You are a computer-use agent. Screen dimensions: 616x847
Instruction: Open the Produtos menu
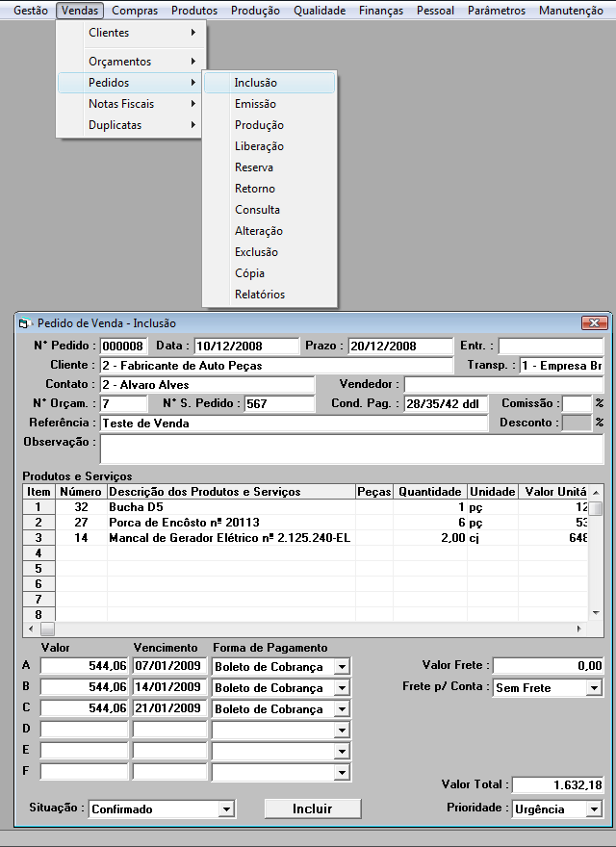pyautogui.click(x=194, y=11)
